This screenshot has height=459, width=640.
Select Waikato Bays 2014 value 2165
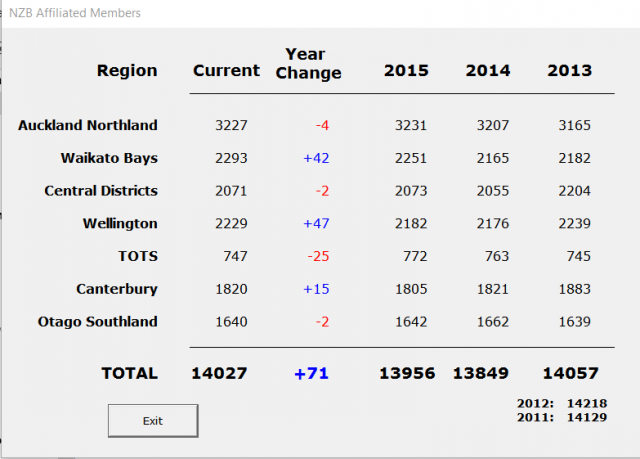pyautogui.click(x=493, y=158)
